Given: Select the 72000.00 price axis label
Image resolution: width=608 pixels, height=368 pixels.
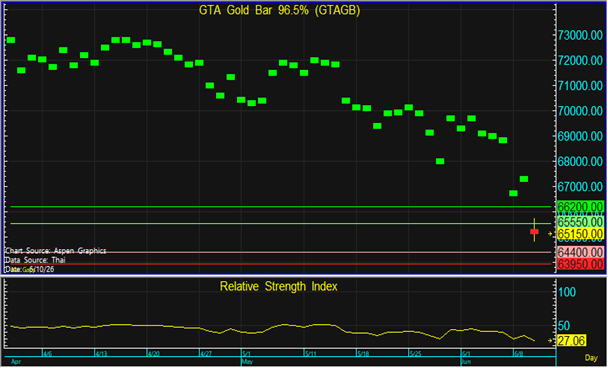Looking at the screenshot, I should pyautogui.click(x=580, y=60).
